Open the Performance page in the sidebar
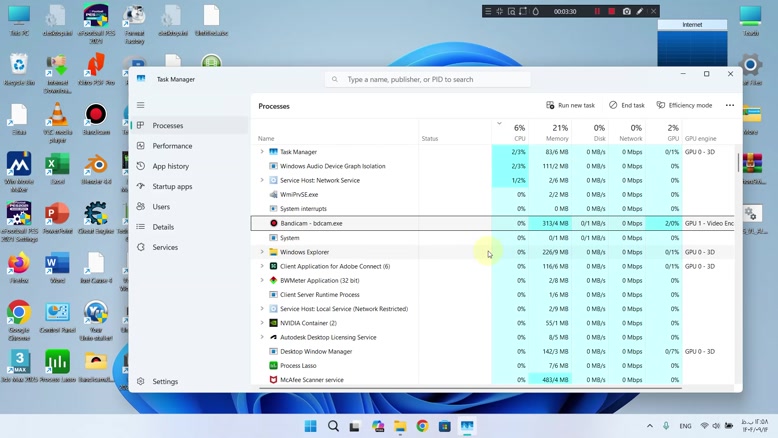 172,146
